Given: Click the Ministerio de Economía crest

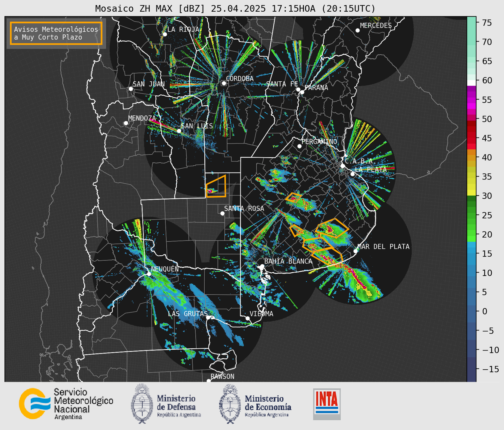Looking at the screenshot, I should click(x=230, y=404).
